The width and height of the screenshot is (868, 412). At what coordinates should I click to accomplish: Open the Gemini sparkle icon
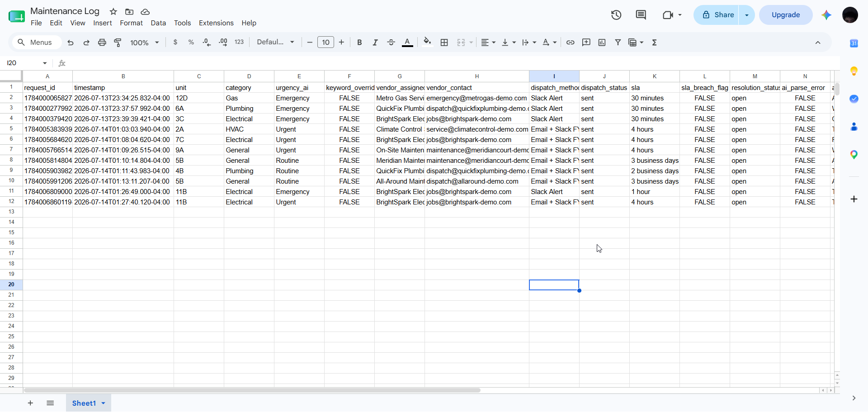click(826, 15)
